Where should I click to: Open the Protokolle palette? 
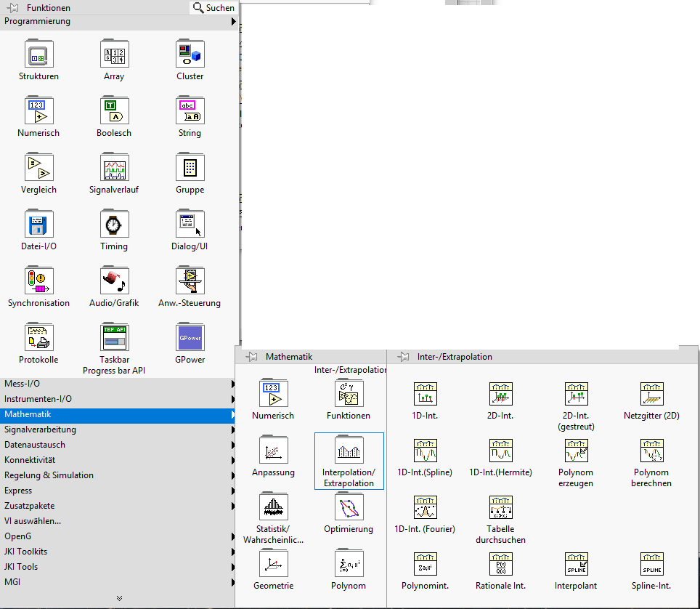[x=38, y=338]
